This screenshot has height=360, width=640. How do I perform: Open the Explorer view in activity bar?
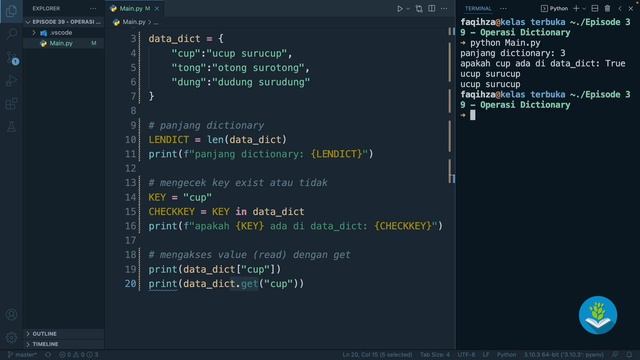pyautogui.click(x=11, y=11)
